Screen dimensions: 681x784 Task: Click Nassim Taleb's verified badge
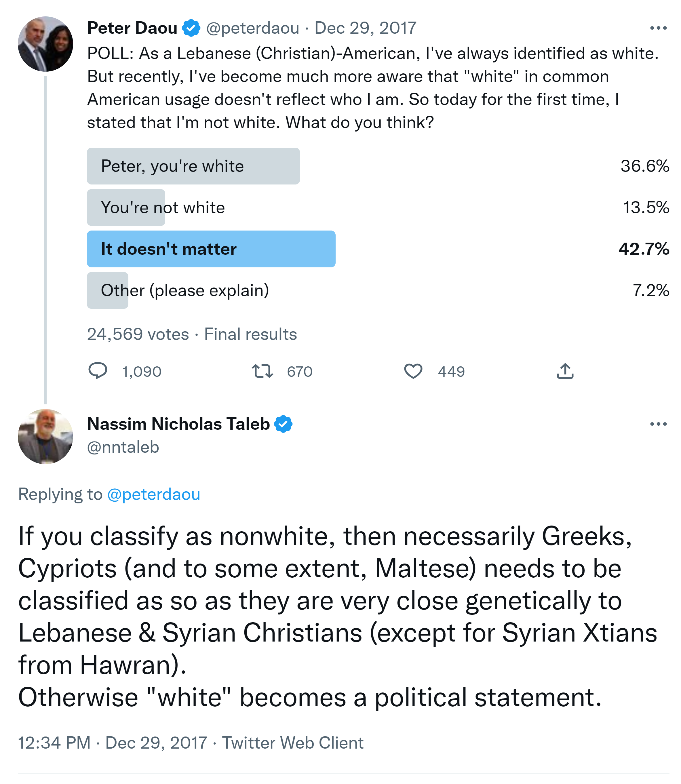(x=284, y=424)
